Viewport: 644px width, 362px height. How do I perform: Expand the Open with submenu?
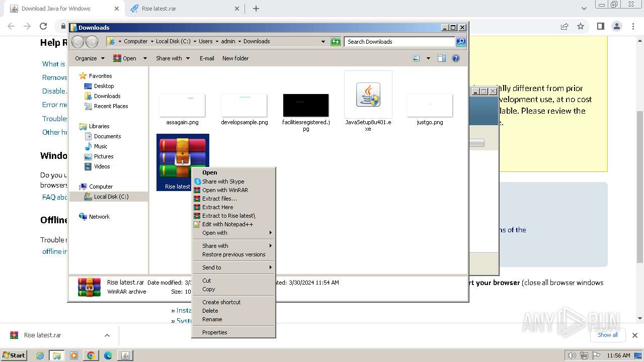point(234,233)
